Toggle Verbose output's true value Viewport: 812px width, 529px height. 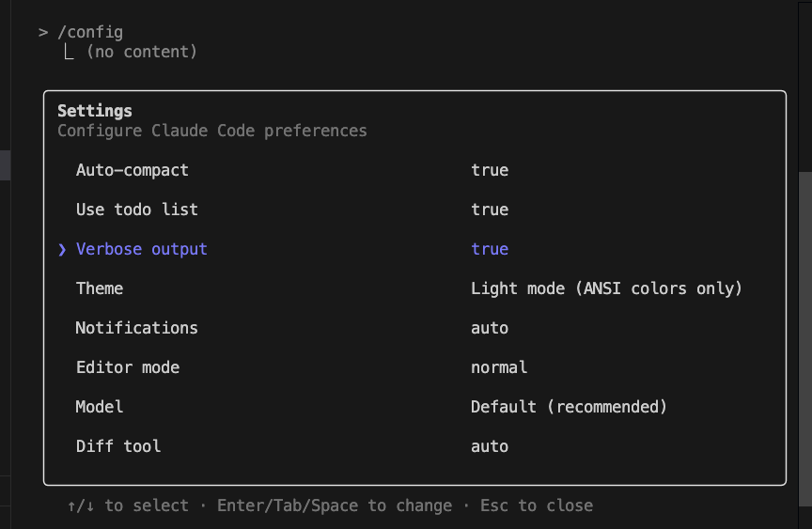(x=490, y=249)
